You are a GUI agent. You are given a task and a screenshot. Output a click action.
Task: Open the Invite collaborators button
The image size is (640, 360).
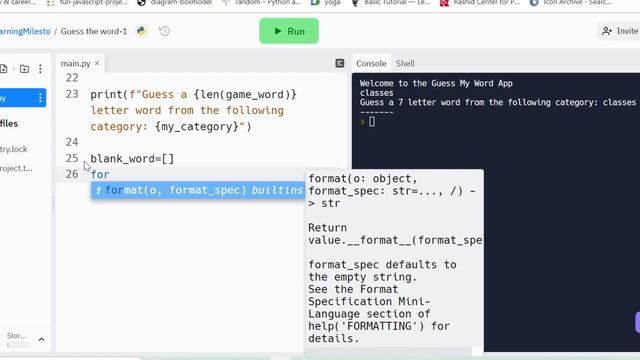[620, 31]
